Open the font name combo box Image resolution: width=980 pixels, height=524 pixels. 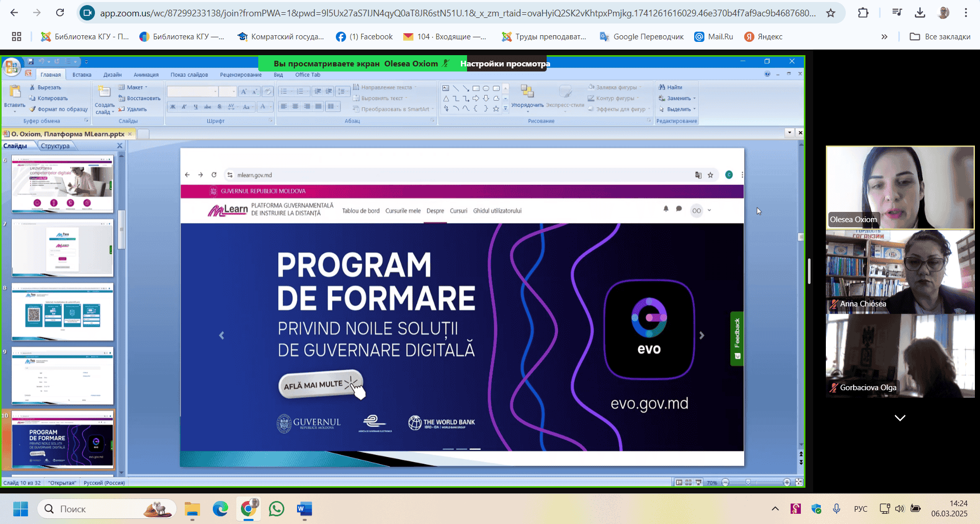pyautogui.click(x=193, y=91)
